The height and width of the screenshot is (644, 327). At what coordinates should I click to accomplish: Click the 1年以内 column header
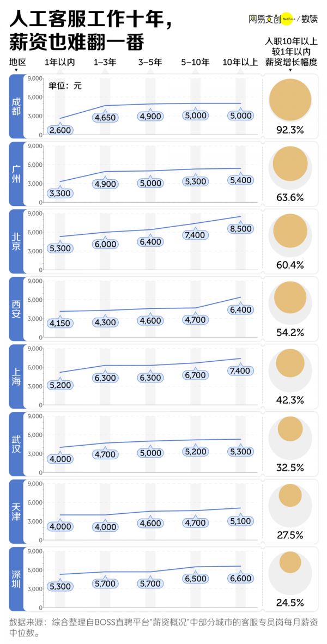pyautogui.click(x=60, y=62)
